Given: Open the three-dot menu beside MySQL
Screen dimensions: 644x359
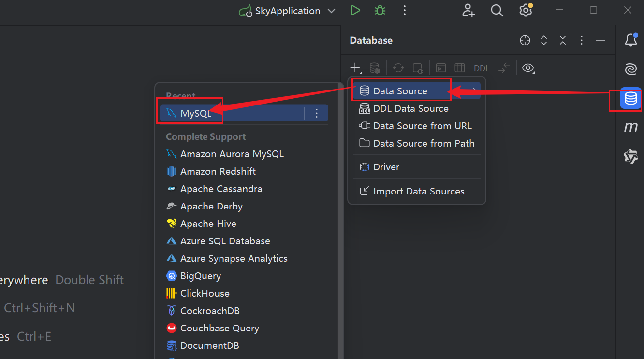Looking at the screenshot, I should [x=317, y=113].
